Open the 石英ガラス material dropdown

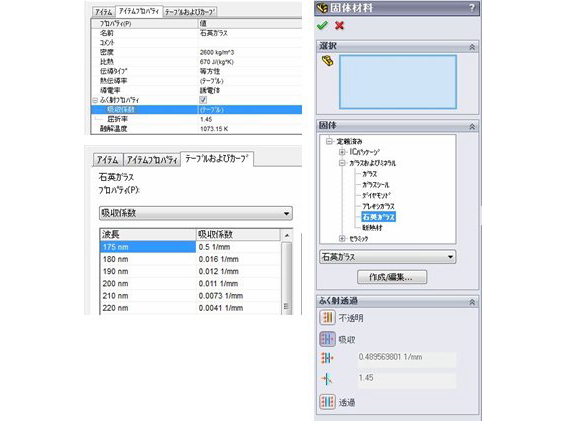388,257
